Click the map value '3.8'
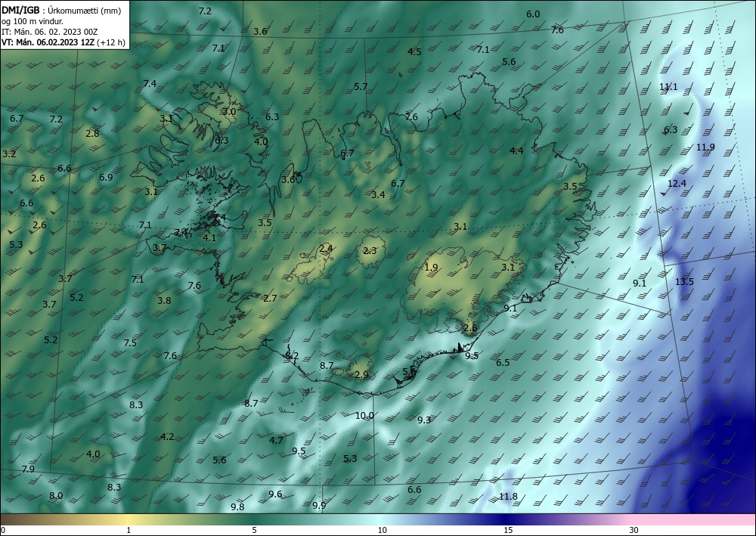The height and width of the screenshot is (536, 756). point(164,300)
